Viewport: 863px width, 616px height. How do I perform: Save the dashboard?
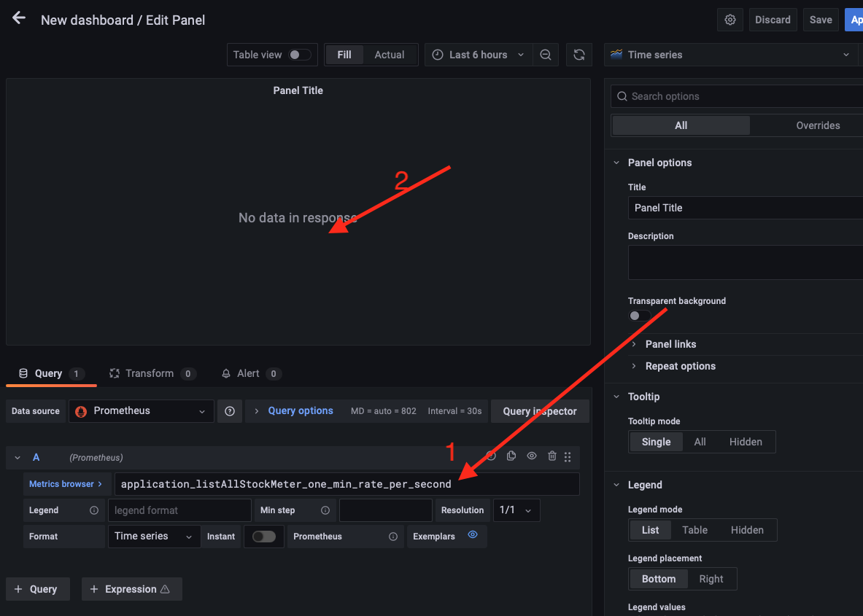[x=820, y=20]
